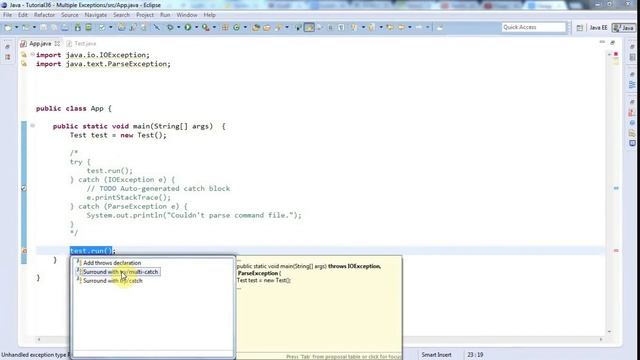Click the Quick Access search field
The width and height of the screenshot is (640, 360).
[533, 27]
